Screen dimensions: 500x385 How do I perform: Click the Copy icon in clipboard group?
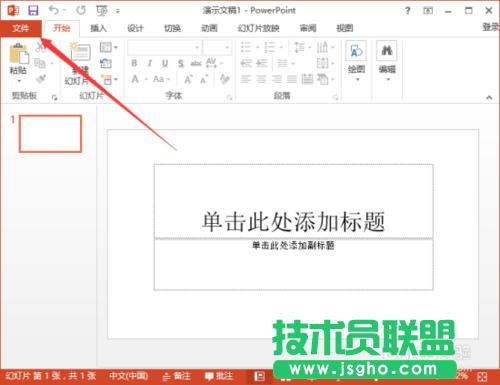pos(40,63)
